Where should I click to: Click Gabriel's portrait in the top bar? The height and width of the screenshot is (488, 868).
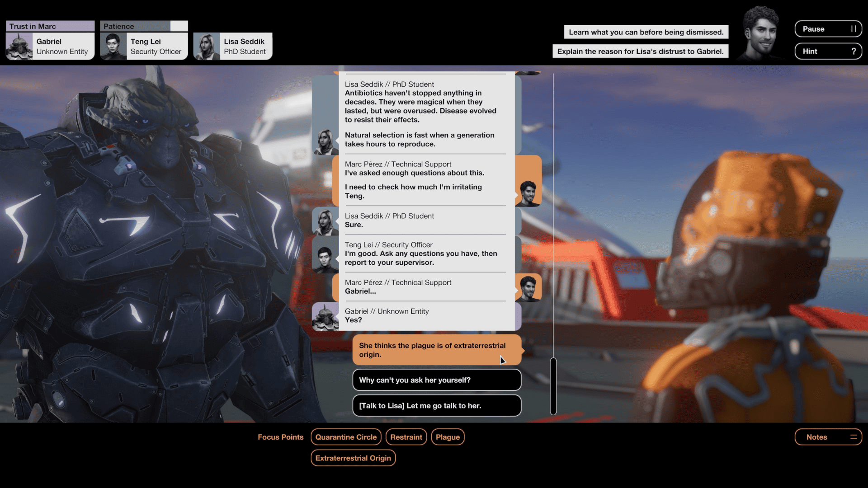coord(19,46)
